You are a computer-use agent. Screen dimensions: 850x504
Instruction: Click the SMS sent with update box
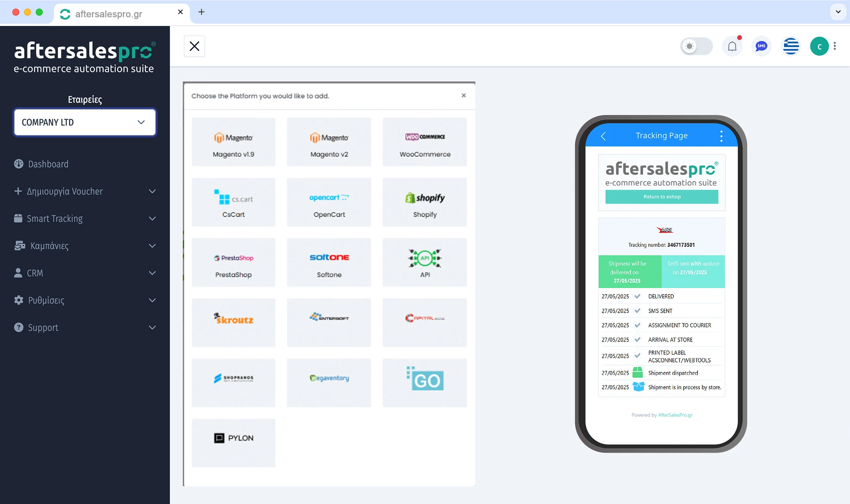(693, 272)
